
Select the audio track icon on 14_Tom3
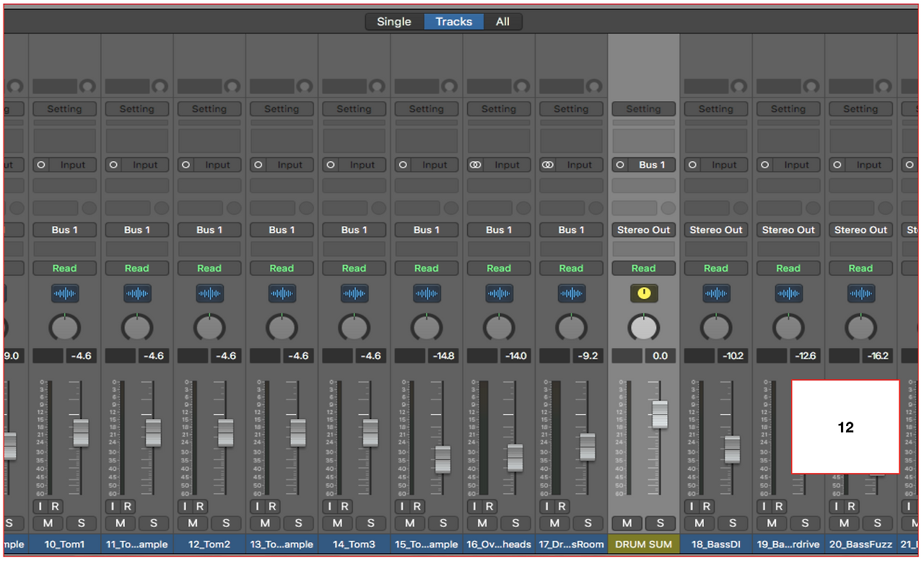tap(354, 294)
